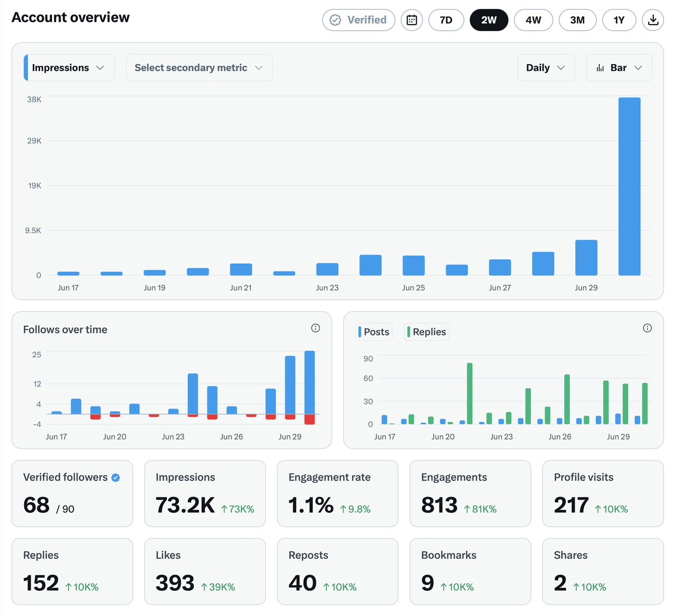The height and width of the screenshot is (616, 674).
Task: Click the '9.8%' engagement rate change
Action: point(355,509)
